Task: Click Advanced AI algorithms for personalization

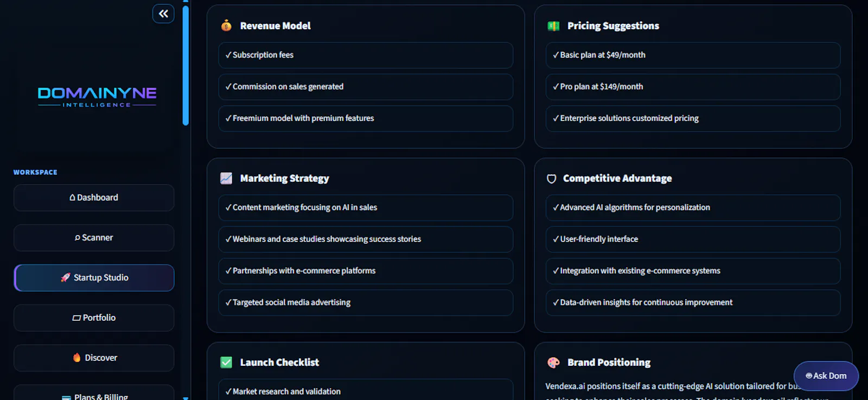Action: click(693, 208)
